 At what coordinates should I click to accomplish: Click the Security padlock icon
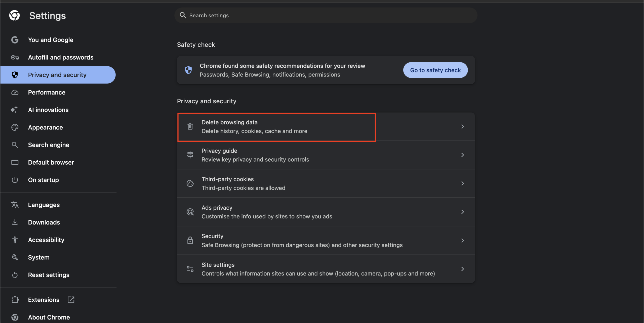coord(190,240)
